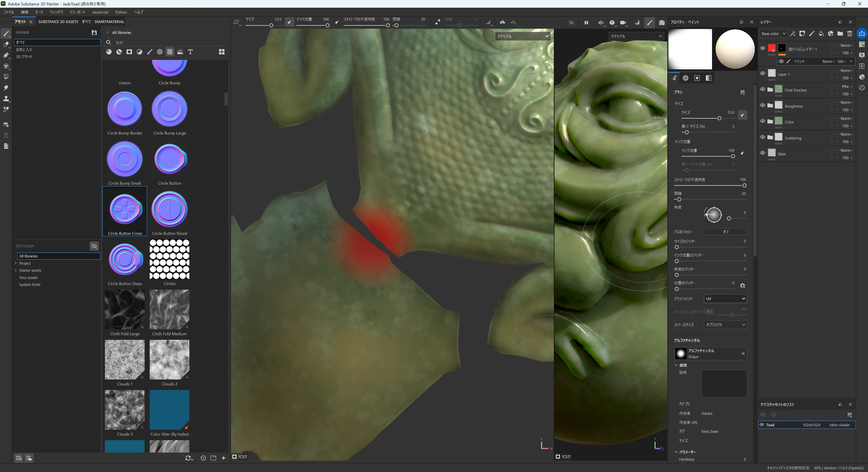The image size is (868, 472).
Task: Filter assets by text fonts icon
Action: 190,52
